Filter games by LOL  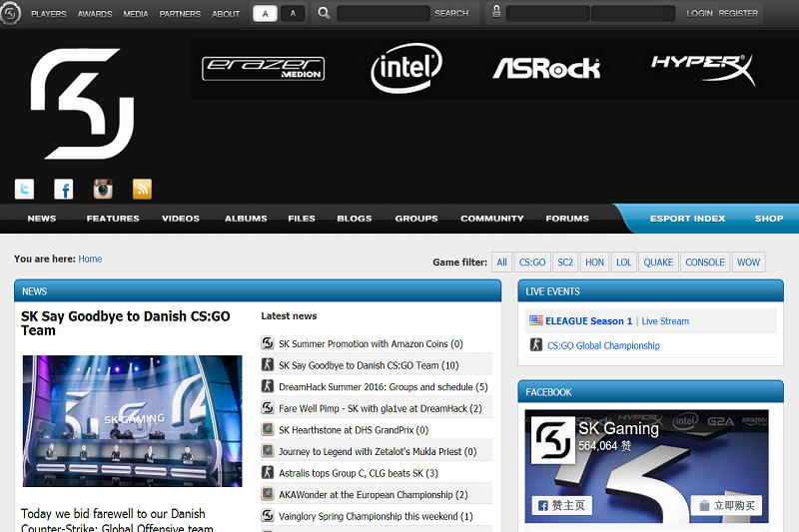(623, 263)
